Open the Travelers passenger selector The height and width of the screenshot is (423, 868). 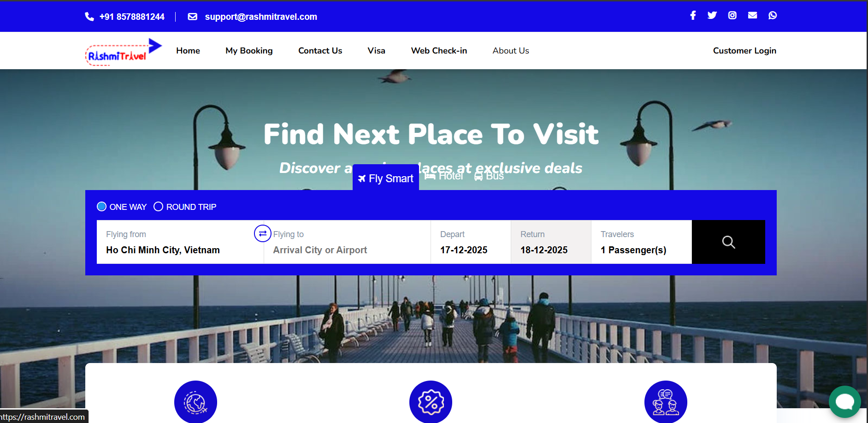641,242
